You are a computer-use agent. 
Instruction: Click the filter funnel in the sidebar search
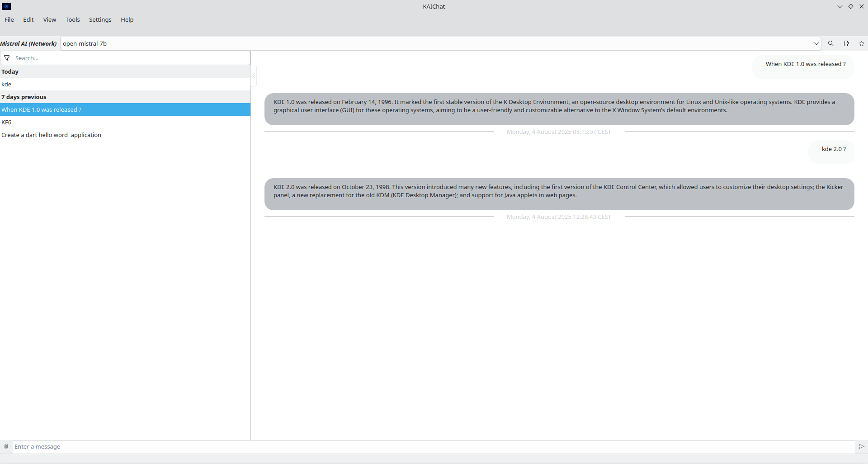(x=7, y=58)
